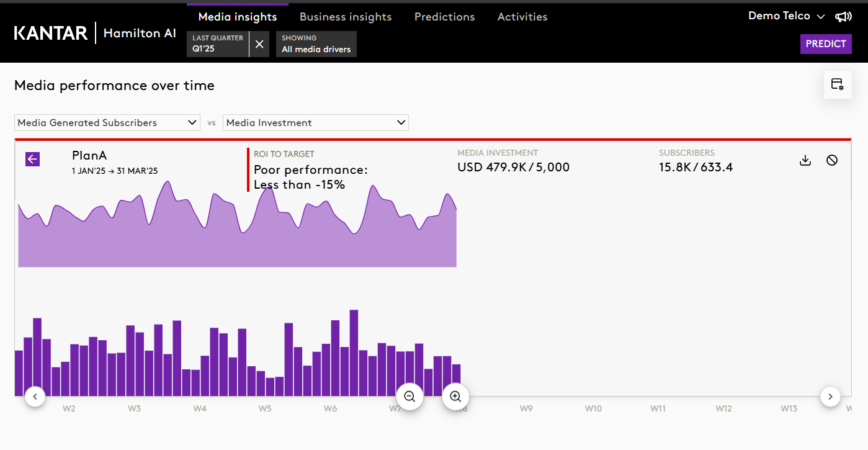Switch to the Media insights tab
The height and width of the screenshot is (450, 868).
tap(238, 17)
